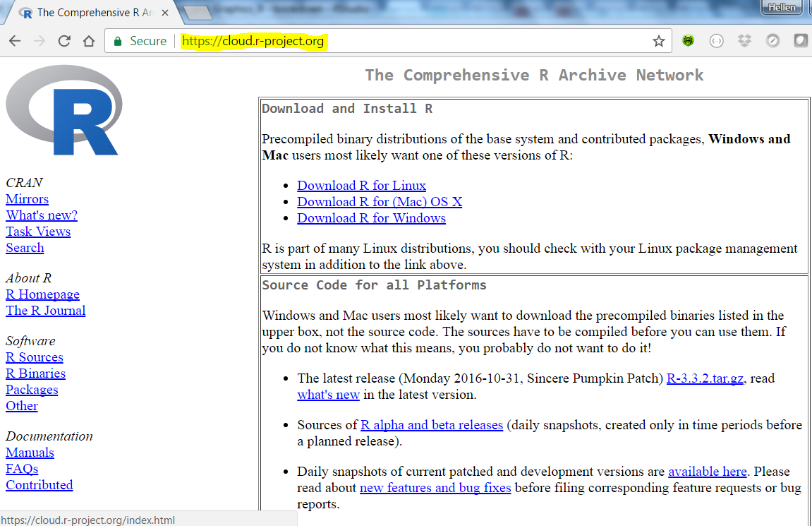Viewport: 812px width, 526px height.
Task: Open the Manuals documentation link
Action: (30, 453)
